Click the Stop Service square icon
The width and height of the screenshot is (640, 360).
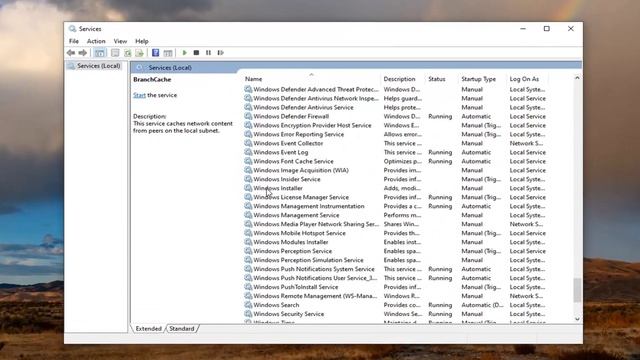(196, 53)
